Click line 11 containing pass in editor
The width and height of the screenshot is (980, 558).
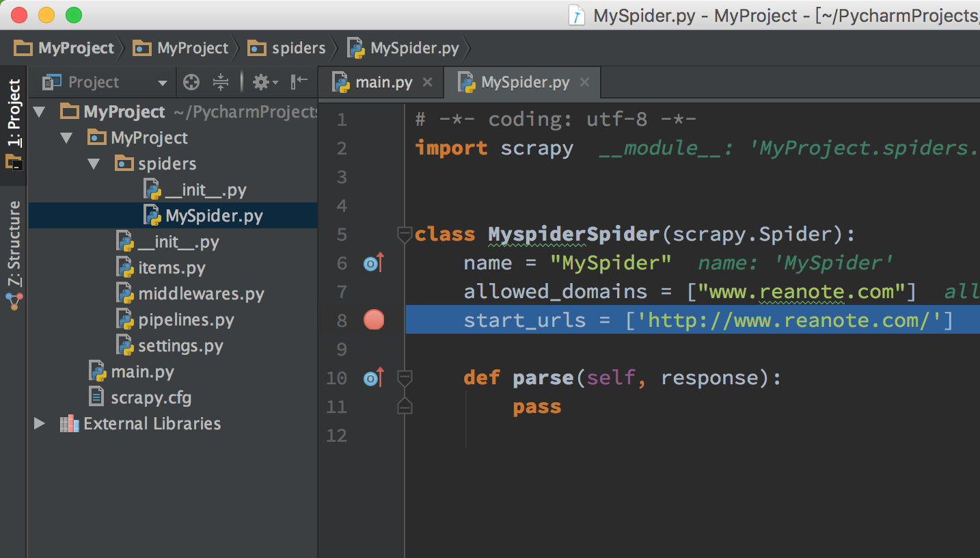[x=693, y=407]
